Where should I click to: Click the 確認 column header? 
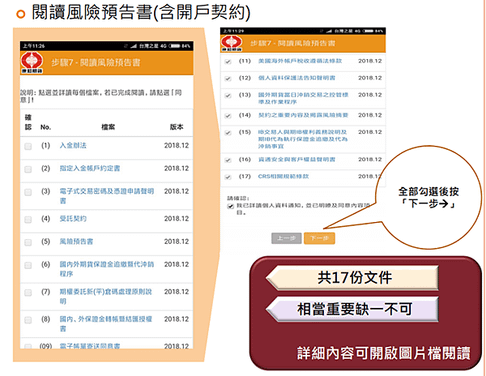tap(28, 122)
